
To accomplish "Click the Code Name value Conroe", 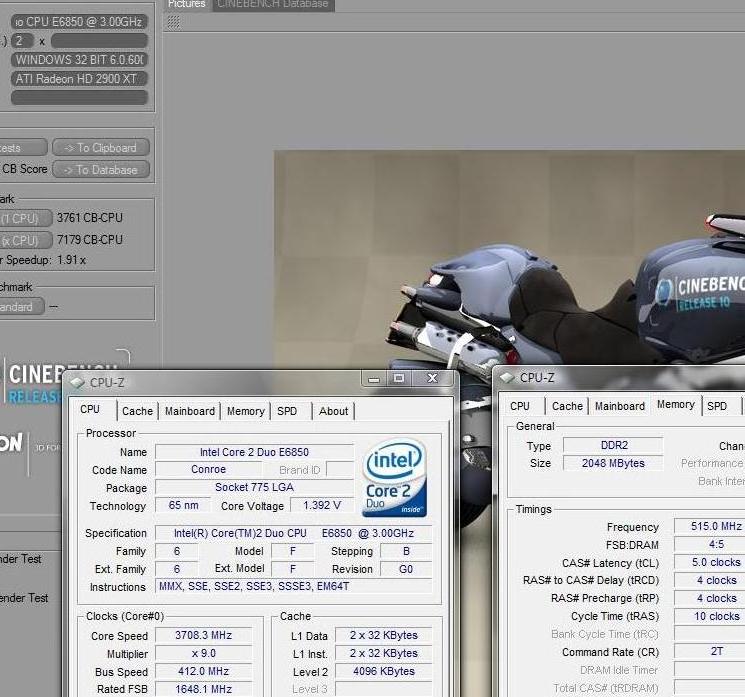I will point(208,469).
